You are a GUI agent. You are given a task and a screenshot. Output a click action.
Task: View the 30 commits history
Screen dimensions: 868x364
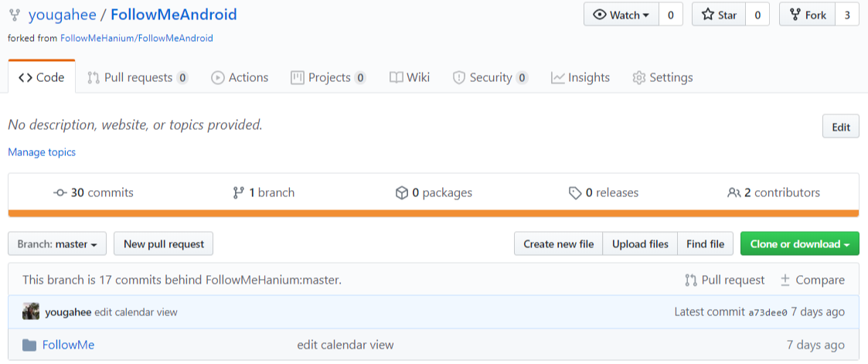(x=94, y=192)
